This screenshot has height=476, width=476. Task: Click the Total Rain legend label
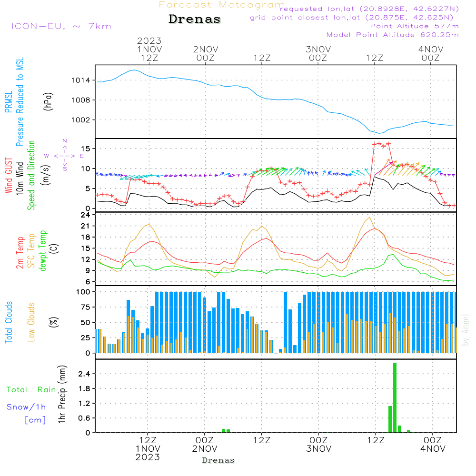click(31, 389)
